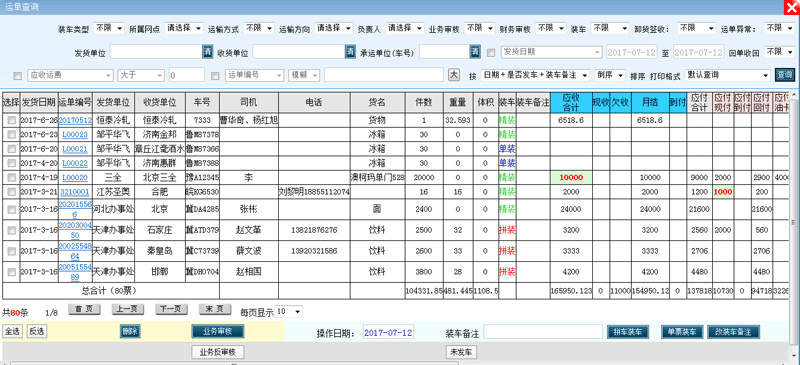Tick the row checkbox for waybill L00023
This screenshot has height=365, width=800.
tap(11, 135)
